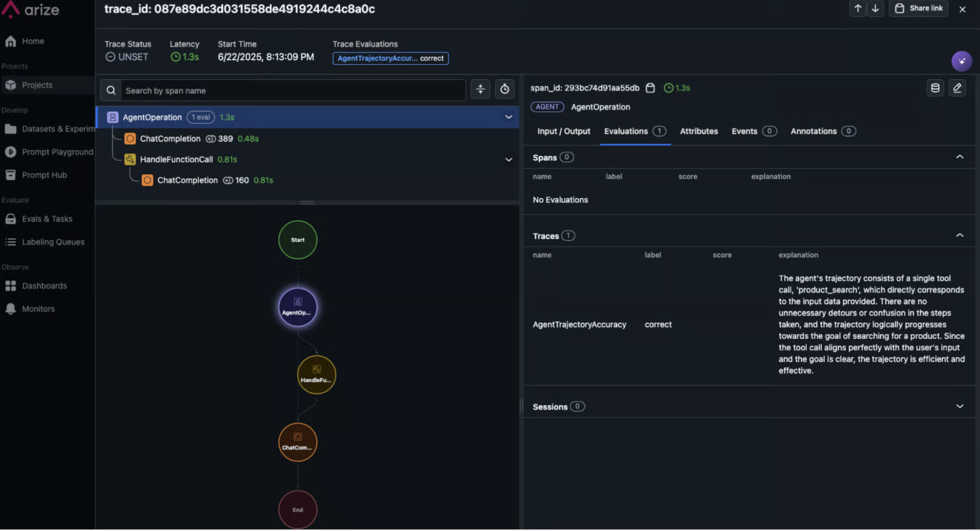The width and height of the screenshot is (980, 530).
Task: Click the expand/collapse all spans icon
Action: [480, 89]
